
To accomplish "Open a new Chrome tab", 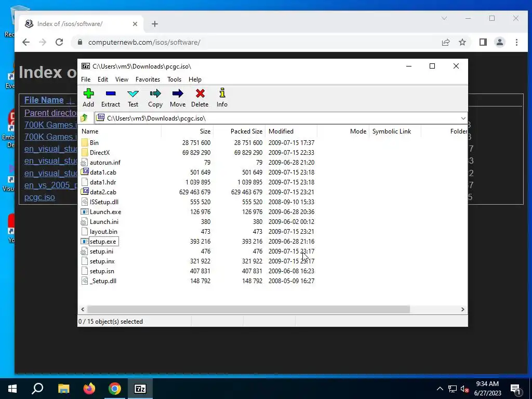I will point(155,24).
